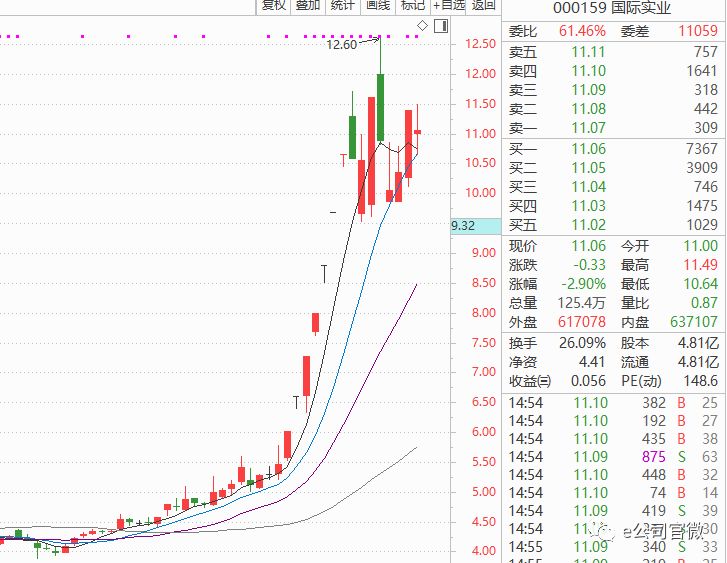Select the 14:54 tick with volume 435
Viewport: 727px width, 563px height.
coord(613,439)
